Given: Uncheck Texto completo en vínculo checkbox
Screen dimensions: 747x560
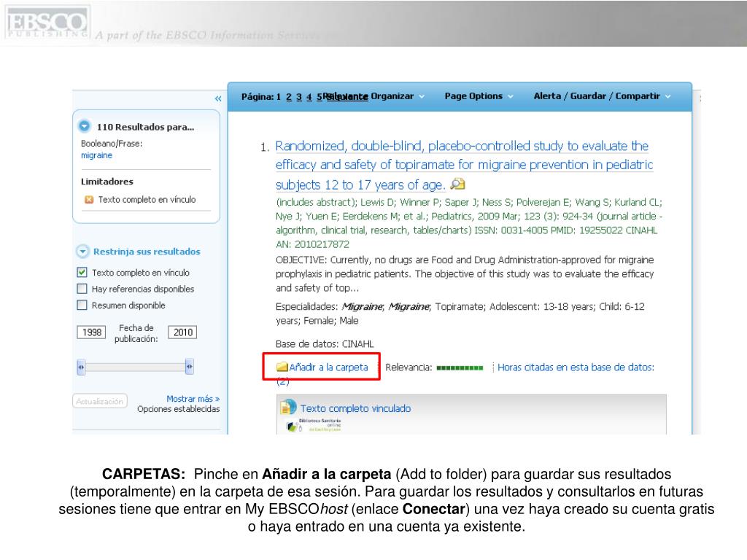Looking at the screenshot, I should click(x=82, y=273).
